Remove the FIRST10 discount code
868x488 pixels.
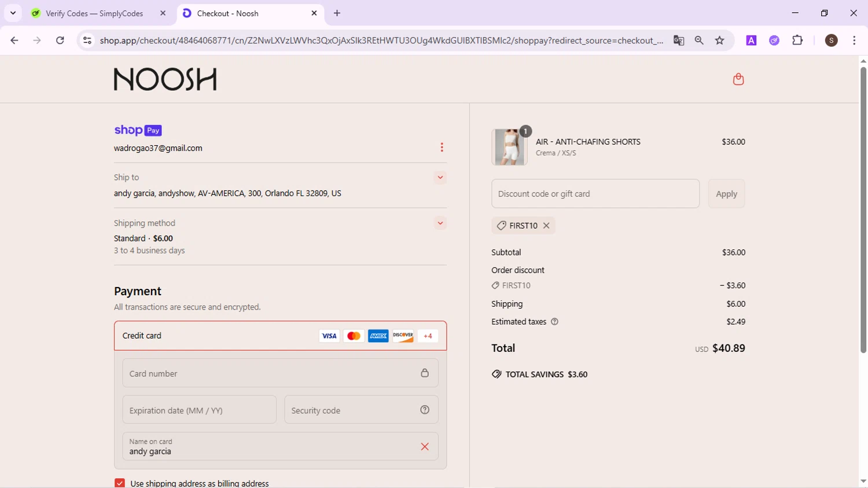point(546,226)
